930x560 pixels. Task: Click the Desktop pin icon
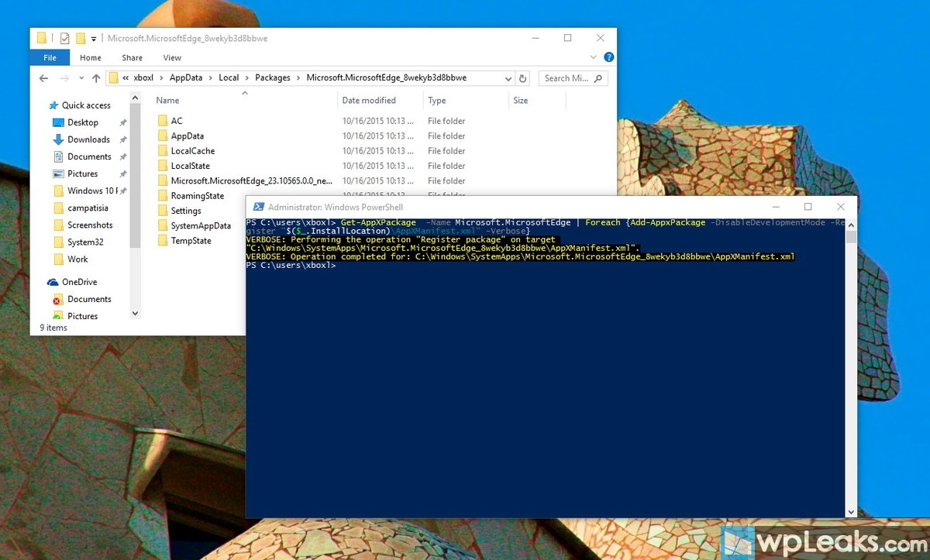click(122, 122)
